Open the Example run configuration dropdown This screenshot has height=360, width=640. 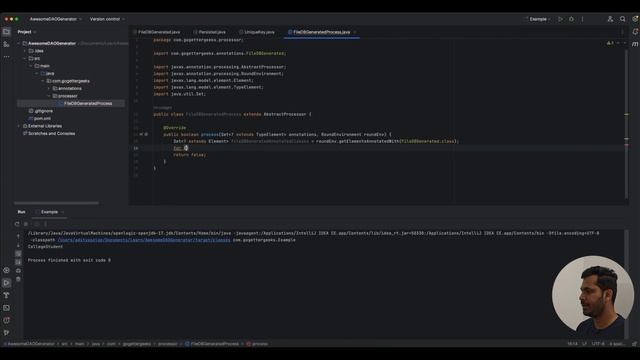tap(538, 19)
